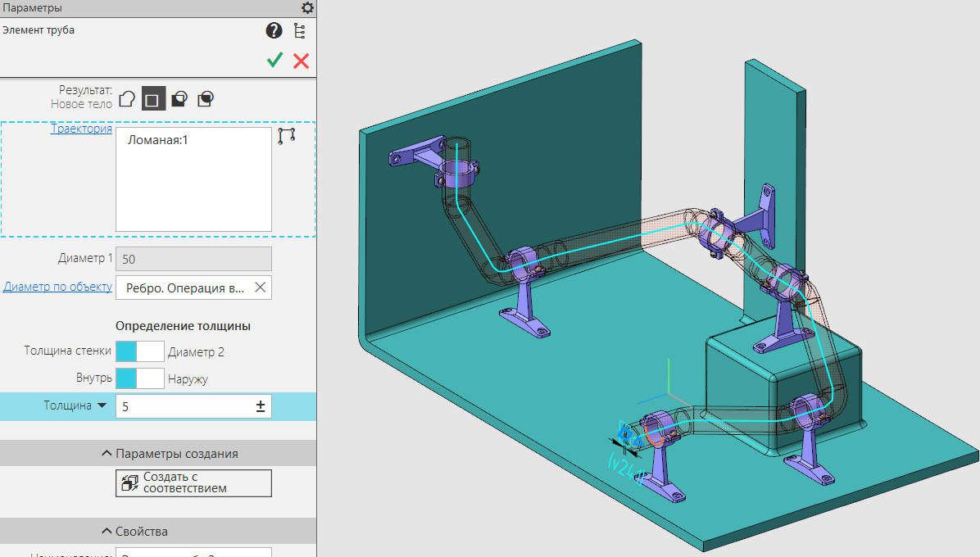Click the plus-minus tolerance button

261,406
